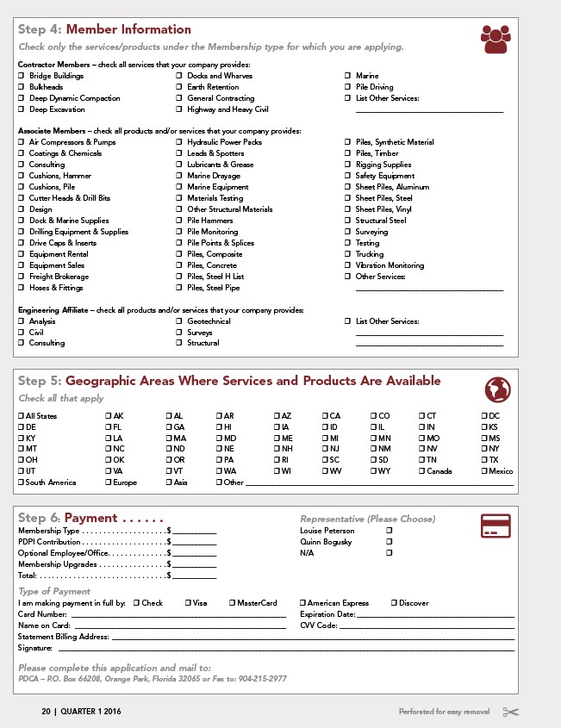The width and height of the screenshot is (561, 728).
Task: Choose Visa as payment type
Action: (x=187, y=603)
